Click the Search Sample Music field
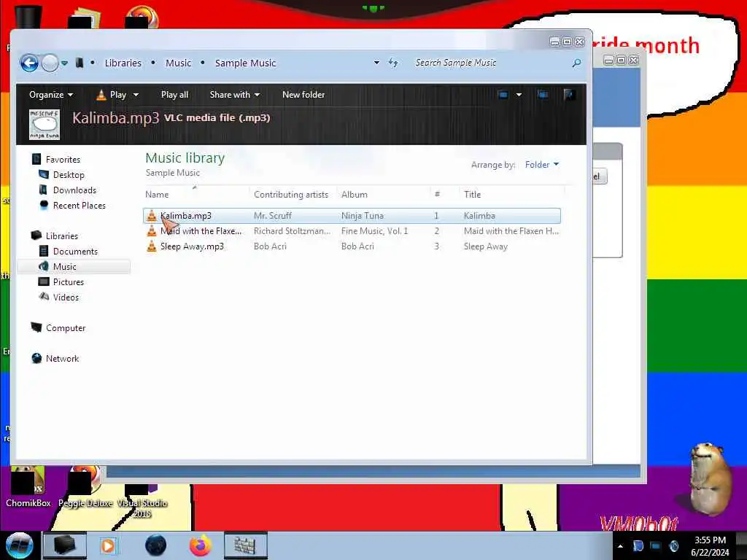747x560 pixels. (491, 63)
